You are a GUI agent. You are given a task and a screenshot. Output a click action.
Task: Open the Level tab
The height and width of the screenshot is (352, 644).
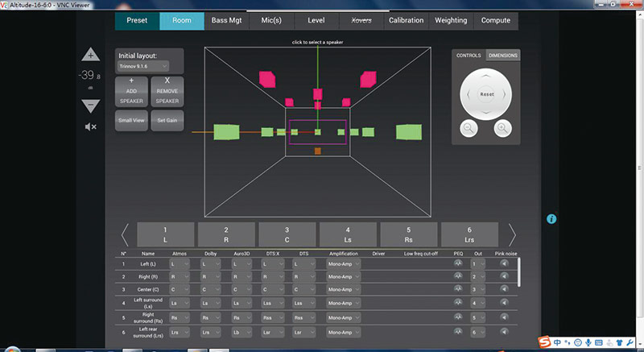coord(316,20)
